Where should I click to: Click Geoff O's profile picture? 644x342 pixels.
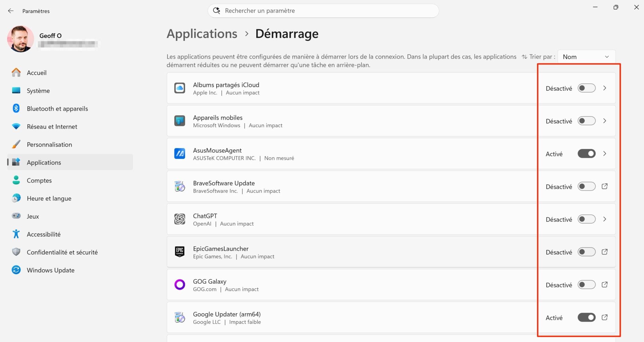pyautogui.click(x=20, y=39)
